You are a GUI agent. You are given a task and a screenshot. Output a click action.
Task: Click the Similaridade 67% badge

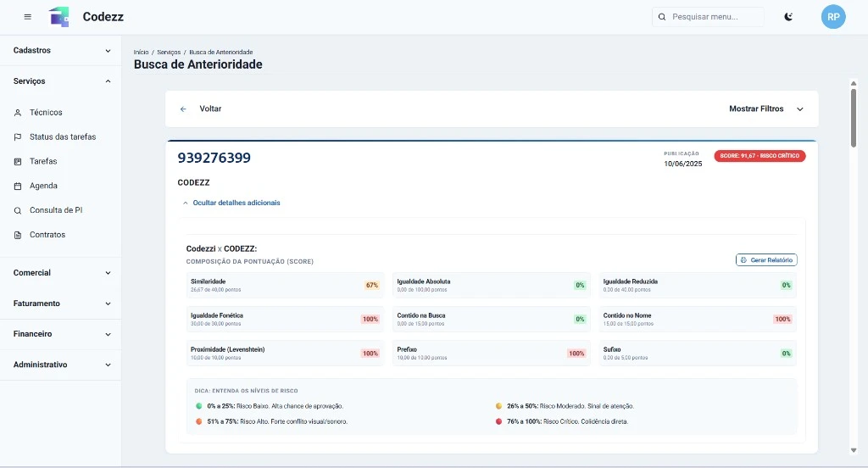tap(372, 285)
